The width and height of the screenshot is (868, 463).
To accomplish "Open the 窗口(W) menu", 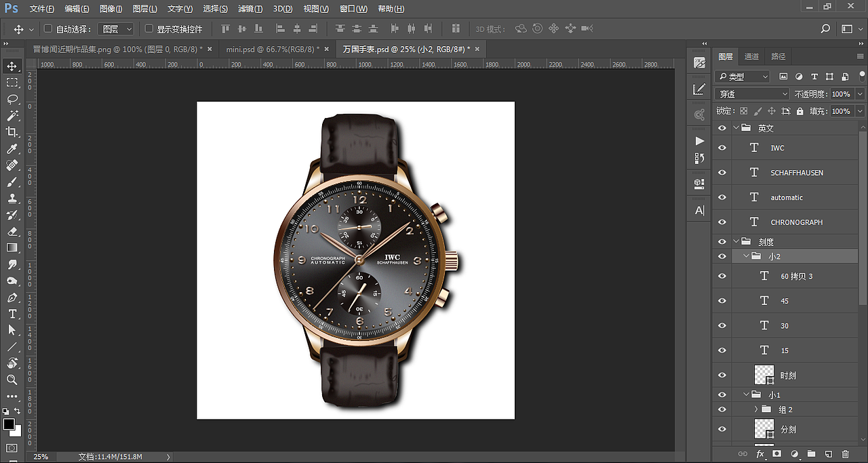I will 353,9.
